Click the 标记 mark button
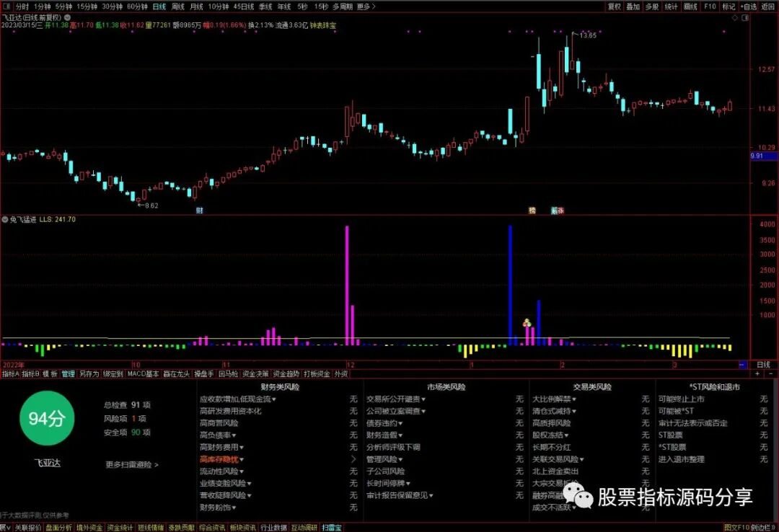Screen dimensions: 779x532 point(729,6)
